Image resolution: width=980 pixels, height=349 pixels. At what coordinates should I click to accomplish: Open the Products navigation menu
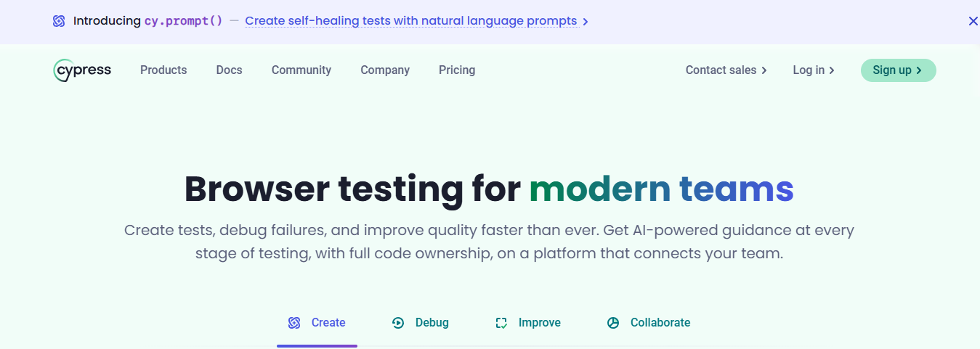(x=163, y=70)
